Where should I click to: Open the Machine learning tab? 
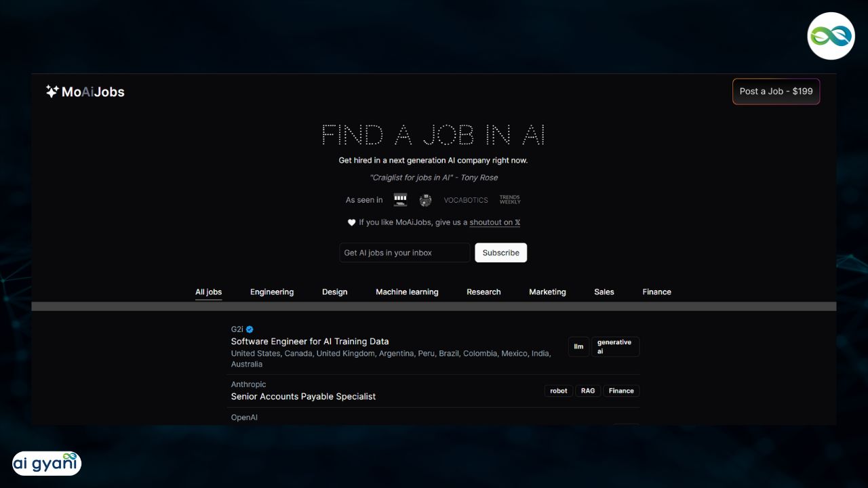[407, 292]
